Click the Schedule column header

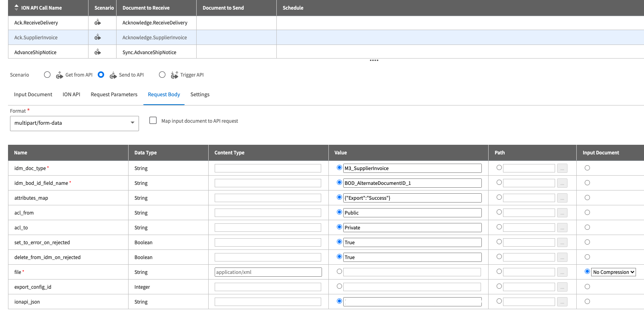(x=293, y=8)
